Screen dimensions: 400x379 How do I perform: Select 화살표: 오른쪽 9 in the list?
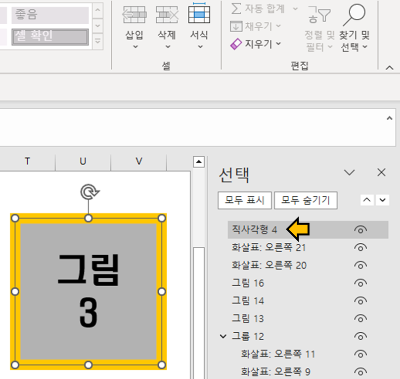pyautogui.click(x=276, y=372)
